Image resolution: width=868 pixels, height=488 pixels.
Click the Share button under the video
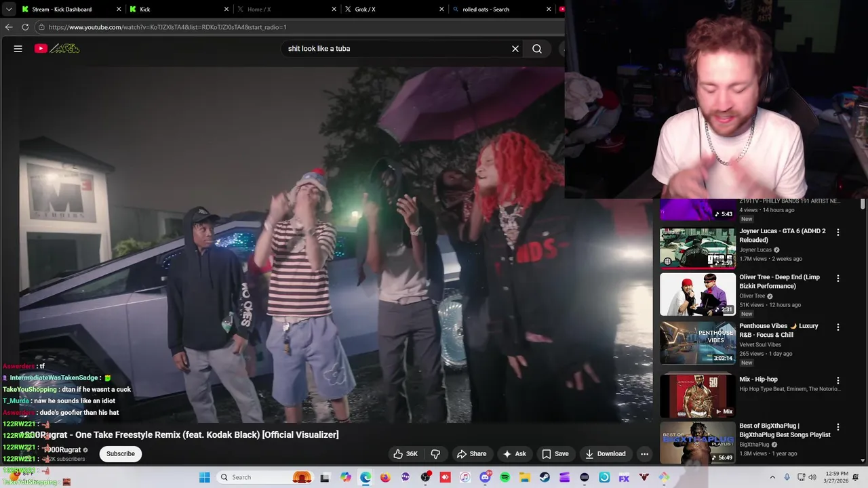pos(471,453)
